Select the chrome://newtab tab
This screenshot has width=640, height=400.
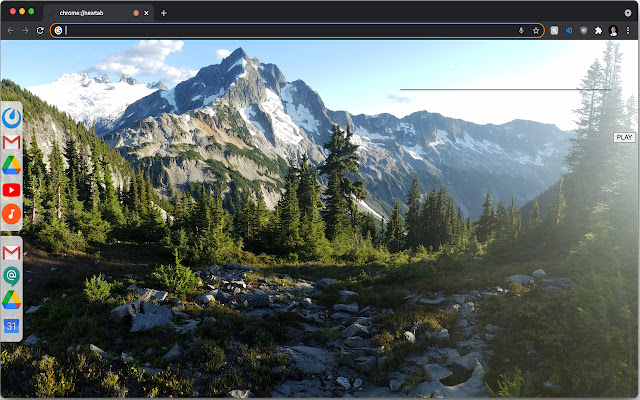tap(98, 13)
